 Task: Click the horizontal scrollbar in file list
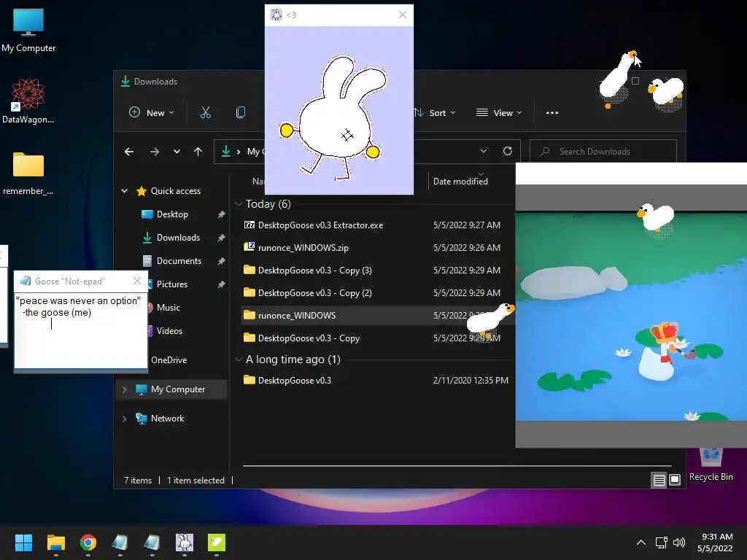coord(457,466)
